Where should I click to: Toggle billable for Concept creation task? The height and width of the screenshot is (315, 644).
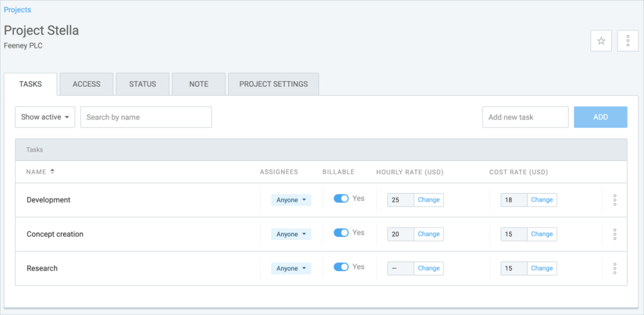coord(341,233)
